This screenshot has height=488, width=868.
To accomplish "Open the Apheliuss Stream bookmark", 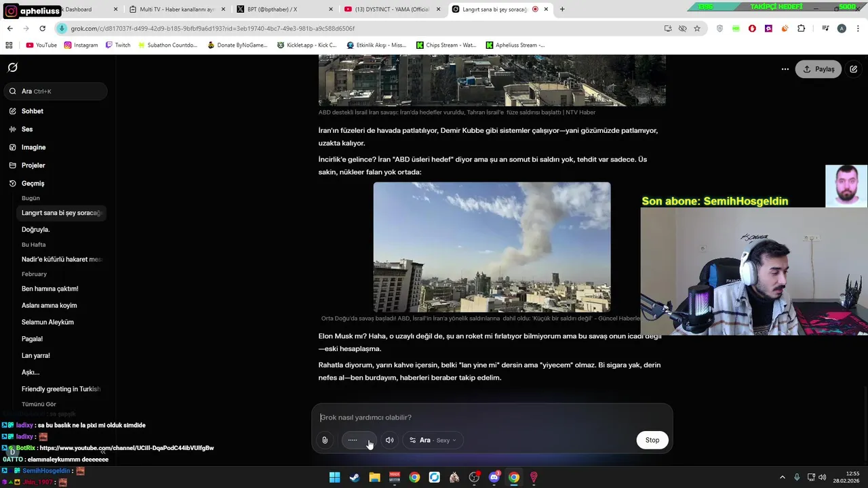I will tap(515, 45).
